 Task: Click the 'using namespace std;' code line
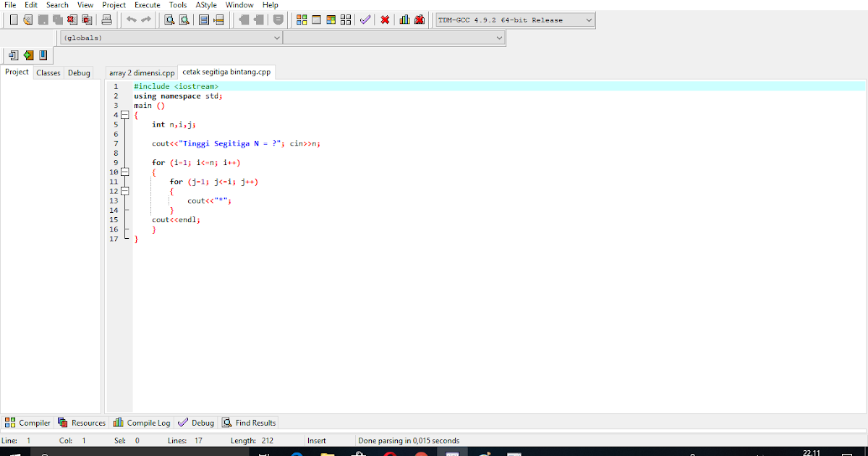(179, 96)
